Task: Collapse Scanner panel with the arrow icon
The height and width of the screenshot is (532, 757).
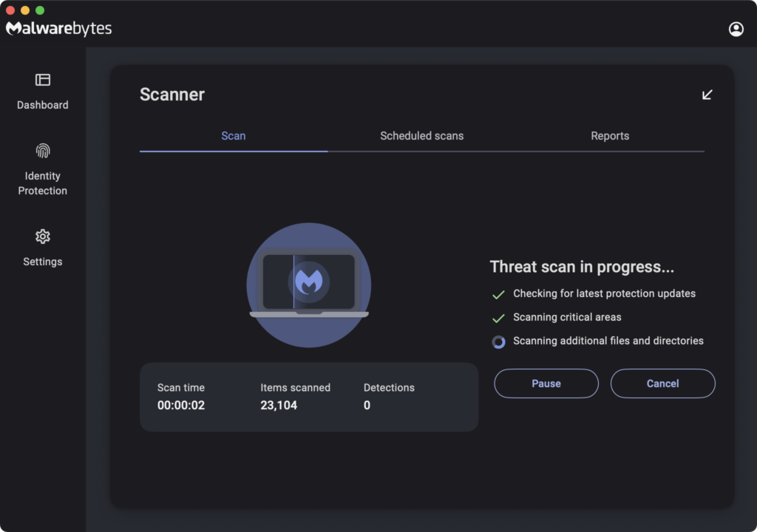Action: (x=707, y=95)
